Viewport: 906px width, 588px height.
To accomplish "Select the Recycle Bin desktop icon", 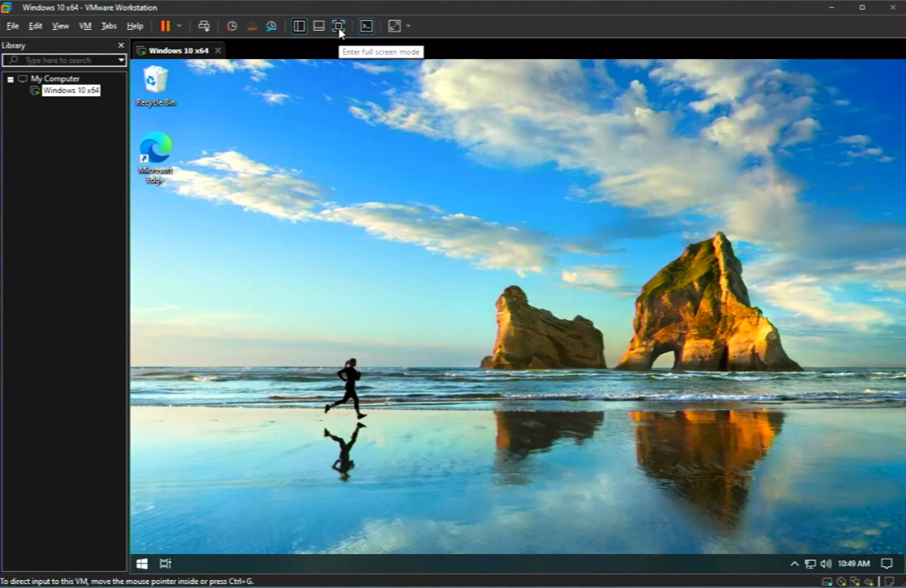I will click(x=156, y=86).
